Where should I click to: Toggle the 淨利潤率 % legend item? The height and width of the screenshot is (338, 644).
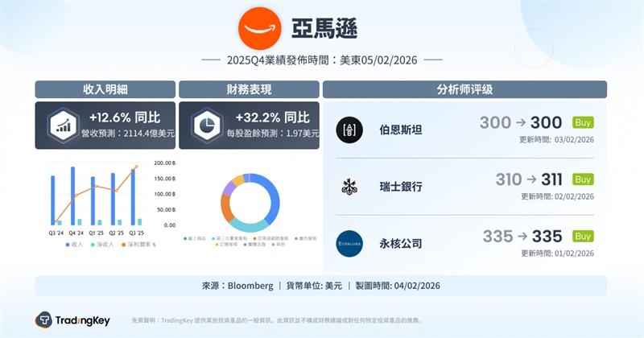(x=140, y=244)
